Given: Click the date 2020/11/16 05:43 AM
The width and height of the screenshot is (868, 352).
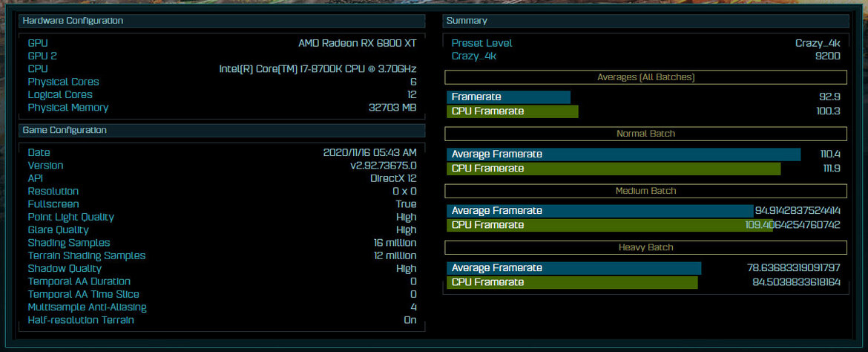Looking at the screenshot, I should 369,152.
